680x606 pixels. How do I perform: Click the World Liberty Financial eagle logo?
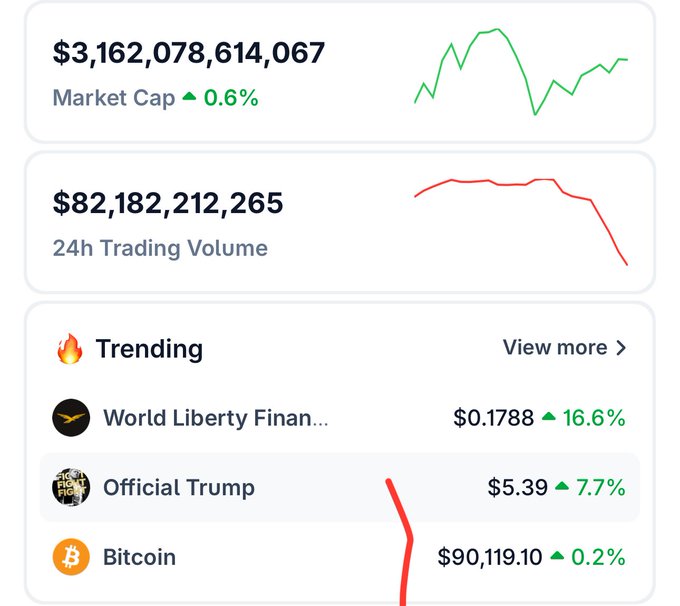(71, 418)
